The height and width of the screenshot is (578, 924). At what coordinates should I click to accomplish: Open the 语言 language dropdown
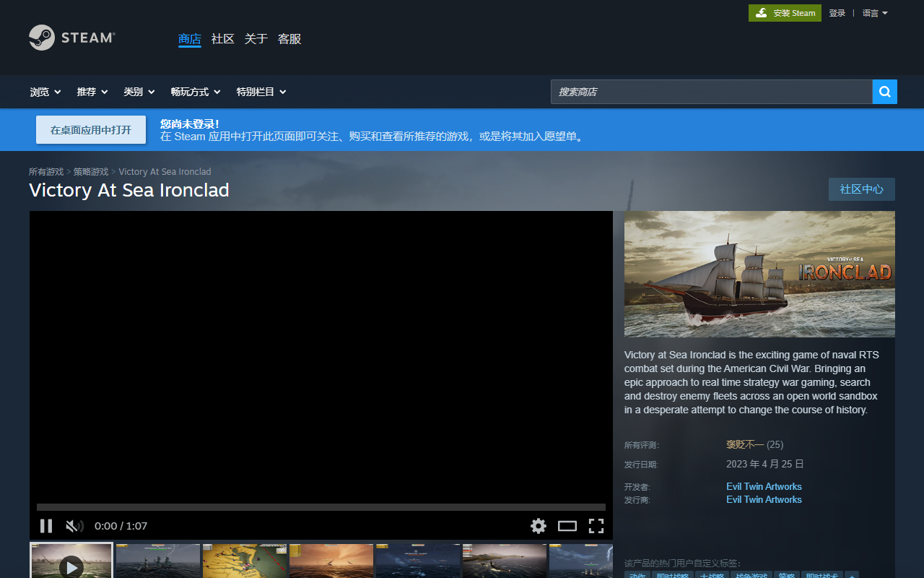click(x=875, y=13)
